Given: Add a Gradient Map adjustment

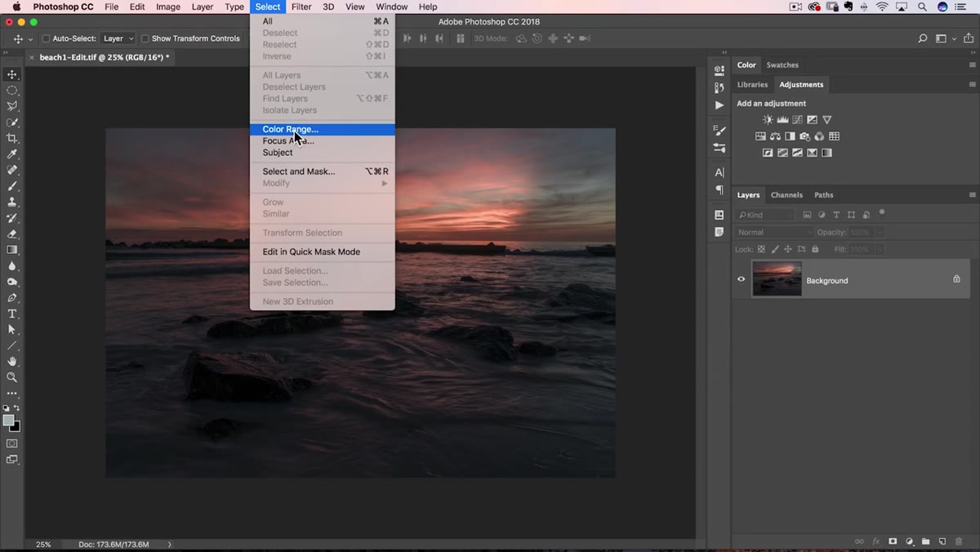Looking at the screenshot, I should tap(826, 153).
